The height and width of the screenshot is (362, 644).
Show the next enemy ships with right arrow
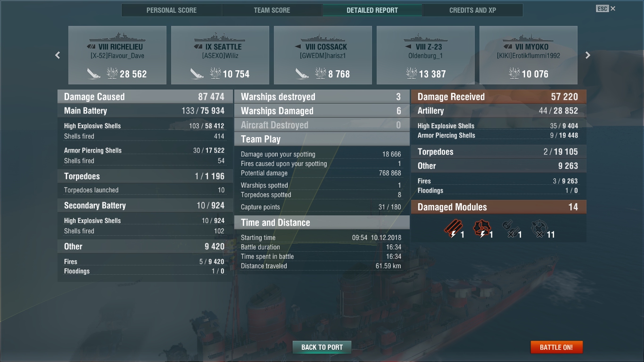pyautogui.click(x=587, y=55)
